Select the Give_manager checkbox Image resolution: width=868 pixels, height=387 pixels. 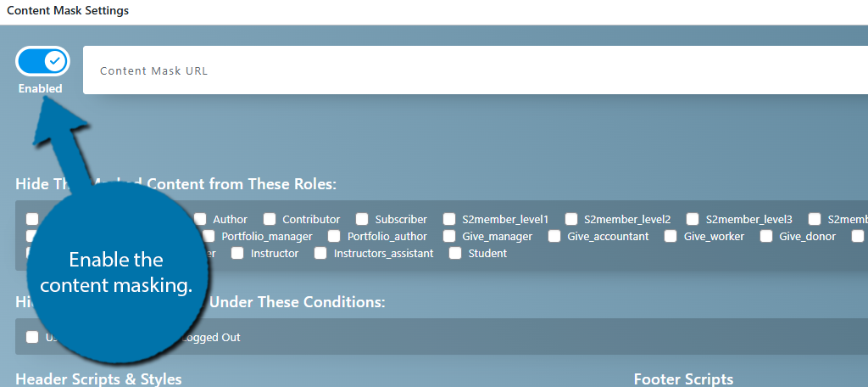click(449, 236)
